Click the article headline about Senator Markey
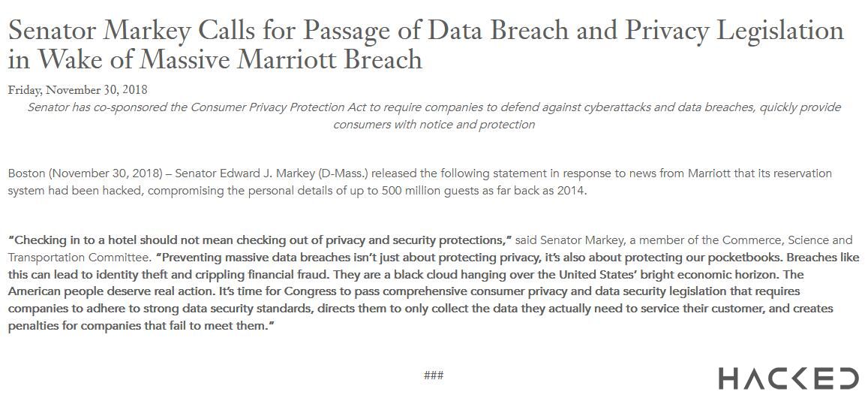This screenshot has height=398, width=868. tap(425, 44)
